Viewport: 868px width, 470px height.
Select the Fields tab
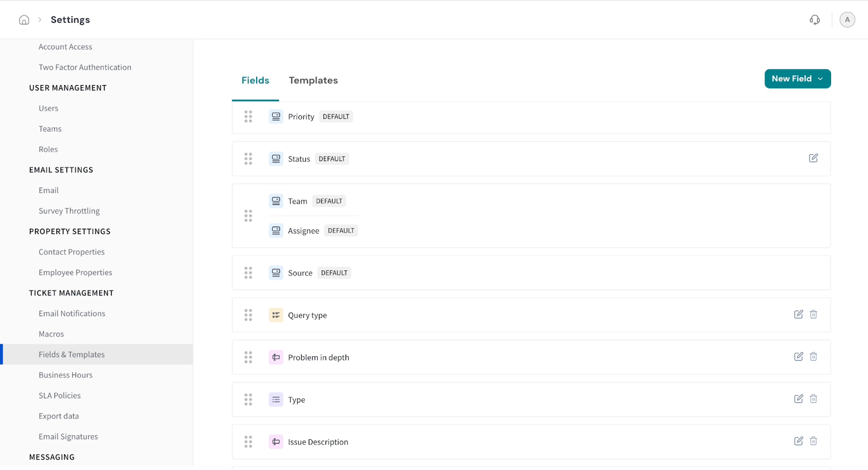tap(255, 80)
